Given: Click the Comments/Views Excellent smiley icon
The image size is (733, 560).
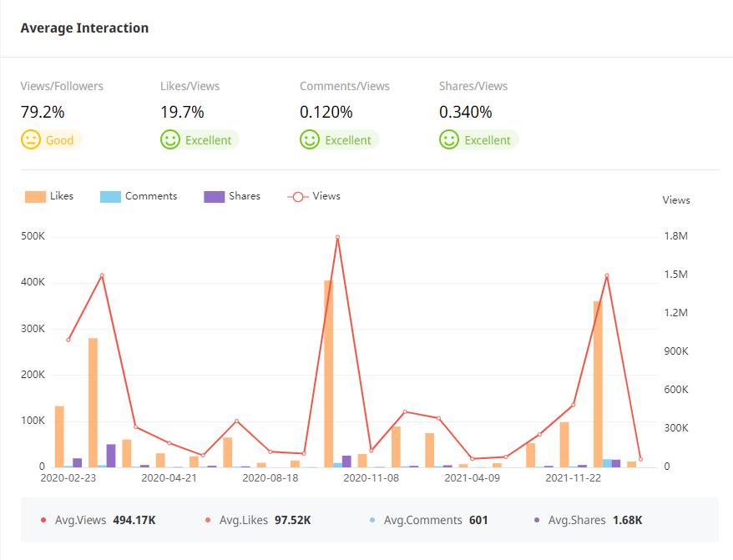Looking at the screenshot, I should tap(310, 140).
